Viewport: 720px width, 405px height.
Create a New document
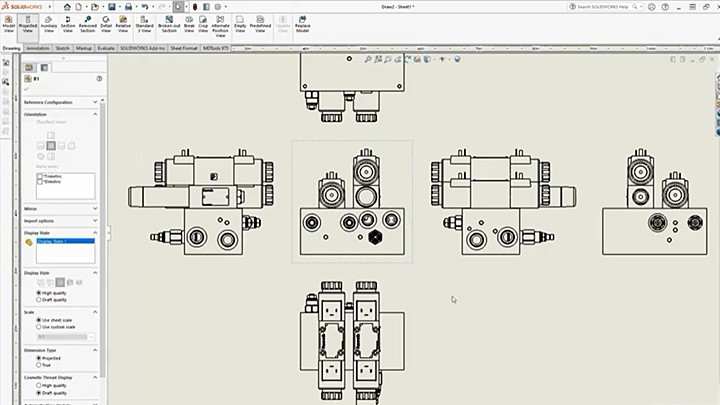(x=79, y=7)
